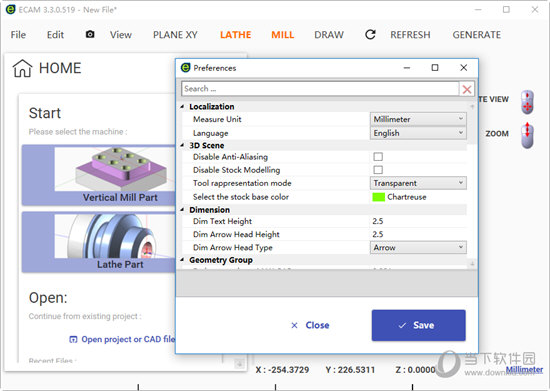Click the 'Dim Arrow Head Type' label
The image size is (550, 391).
coord(233,248)
